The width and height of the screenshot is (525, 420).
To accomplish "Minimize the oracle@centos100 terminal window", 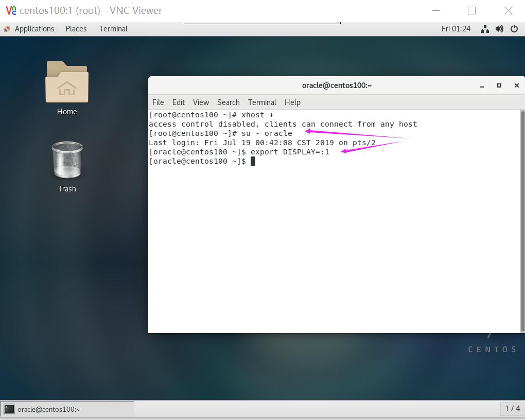I will click(x=482, y=86).
